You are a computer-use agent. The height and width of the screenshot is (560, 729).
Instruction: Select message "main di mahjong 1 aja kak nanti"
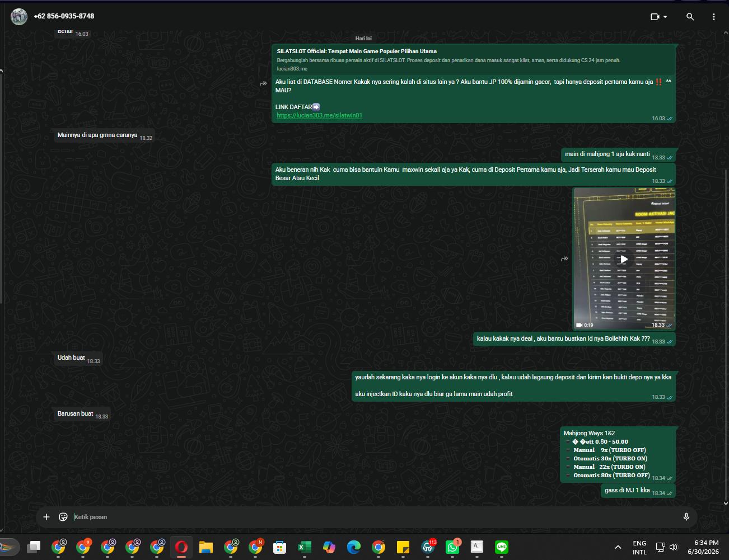[618, 154]
